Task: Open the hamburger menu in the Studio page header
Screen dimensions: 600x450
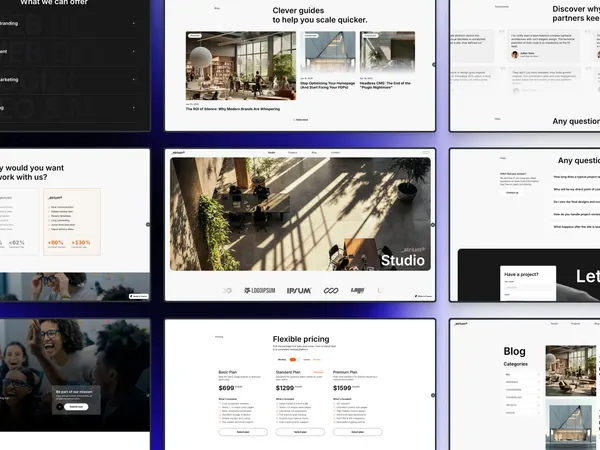Action: click(426, 152)
